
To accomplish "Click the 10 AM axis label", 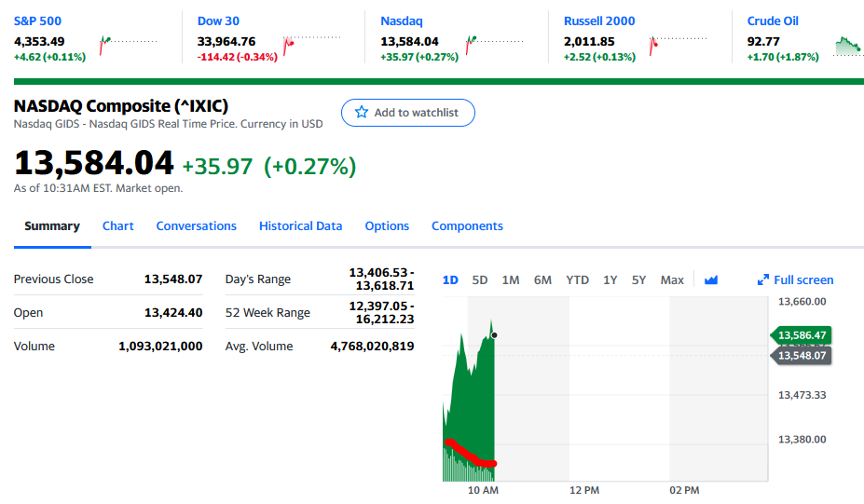I will (483, 490).
